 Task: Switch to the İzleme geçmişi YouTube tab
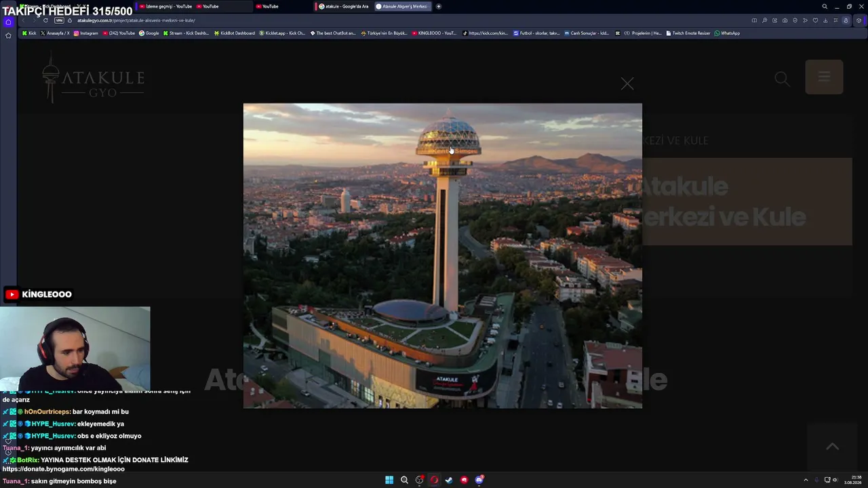click(x=166, y=6)
